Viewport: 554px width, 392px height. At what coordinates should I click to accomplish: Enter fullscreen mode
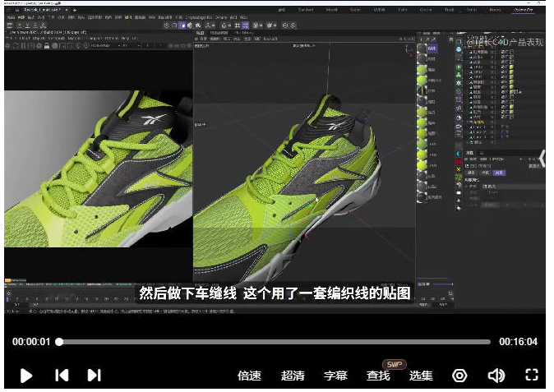coord(532,375)
